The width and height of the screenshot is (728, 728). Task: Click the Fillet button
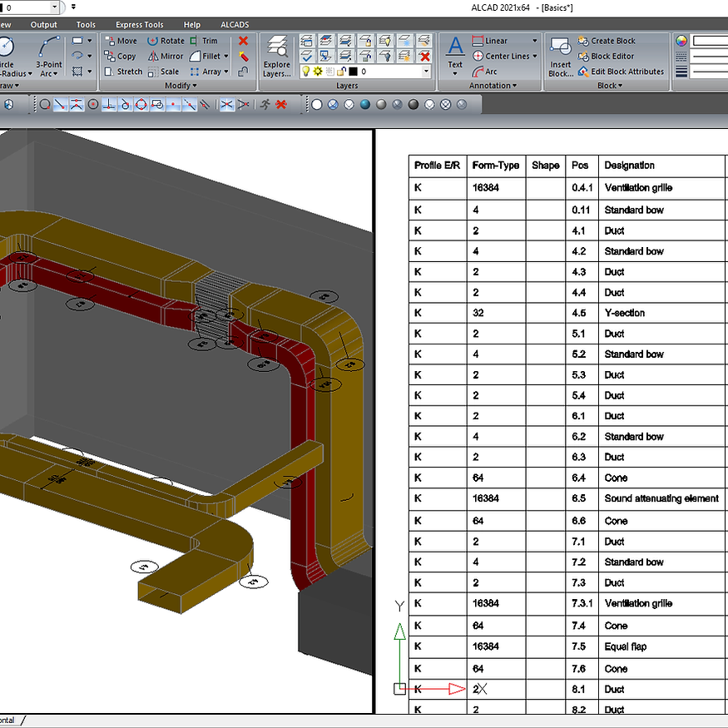[206, 57]
